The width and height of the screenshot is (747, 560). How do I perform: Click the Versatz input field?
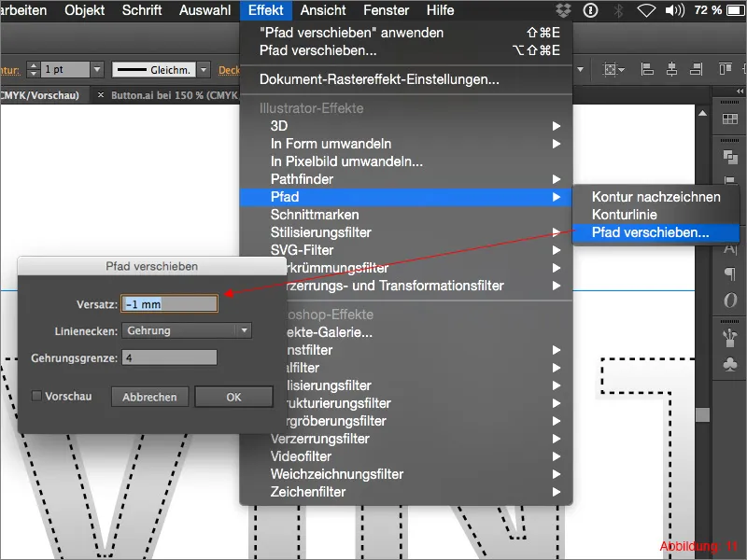170,304
